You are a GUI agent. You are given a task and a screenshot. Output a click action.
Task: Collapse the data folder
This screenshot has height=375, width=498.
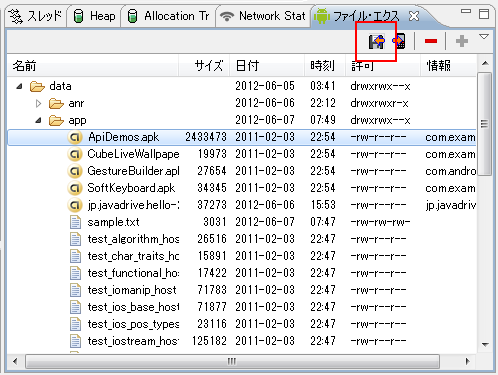(x=19, y=86)
